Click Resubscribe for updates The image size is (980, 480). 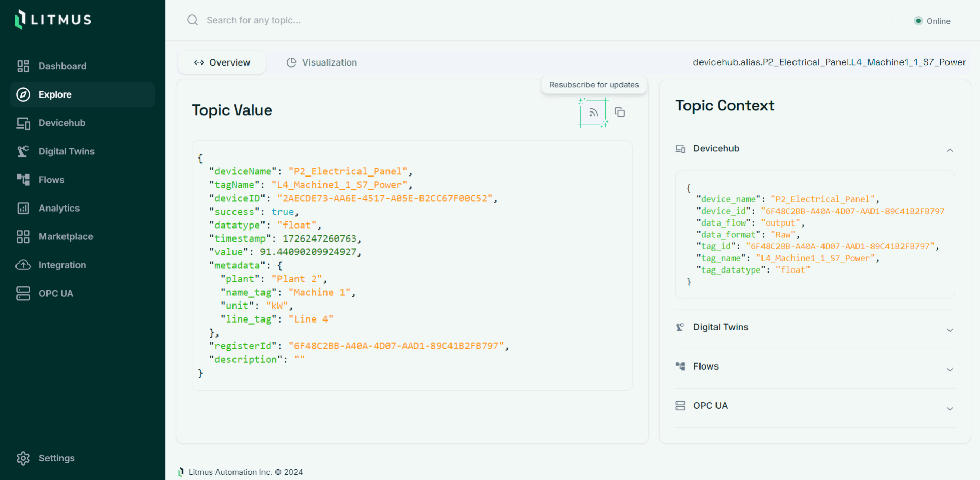coord(594,85)
